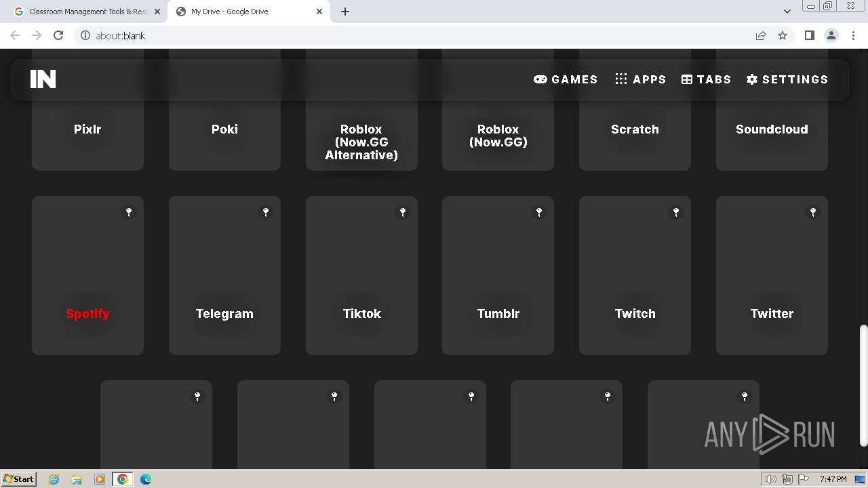
Task: Open Internet Explorer from taskbar
Action: (x=54, y=479)
